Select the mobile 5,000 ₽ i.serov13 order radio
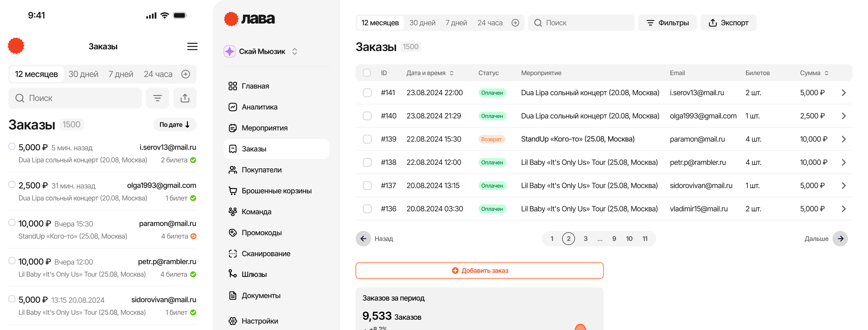Image resolution: width=868 pixels, height=330 pixels. click(12, 146)
